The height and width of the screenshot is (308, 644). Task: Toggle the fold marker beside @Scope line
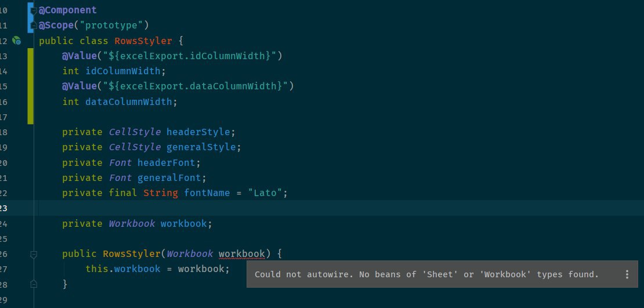click(34, 26)
